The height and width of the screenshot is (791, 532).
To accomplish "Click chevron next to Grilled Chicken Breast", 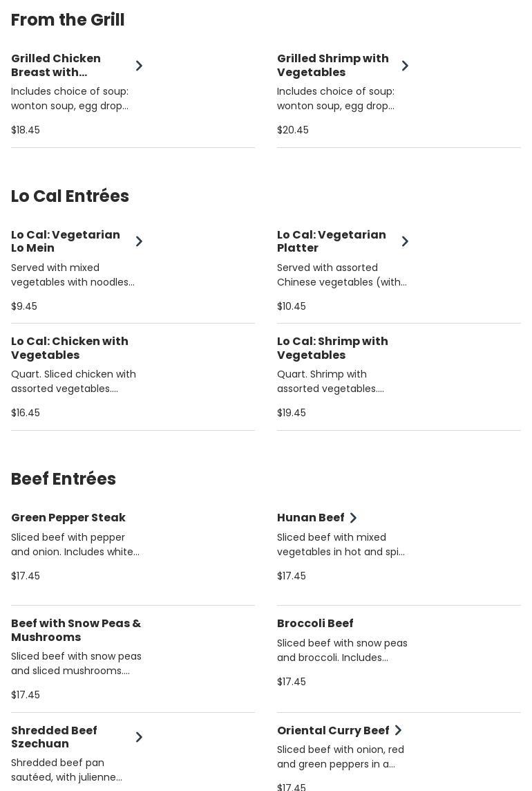I will coord(139,66).
